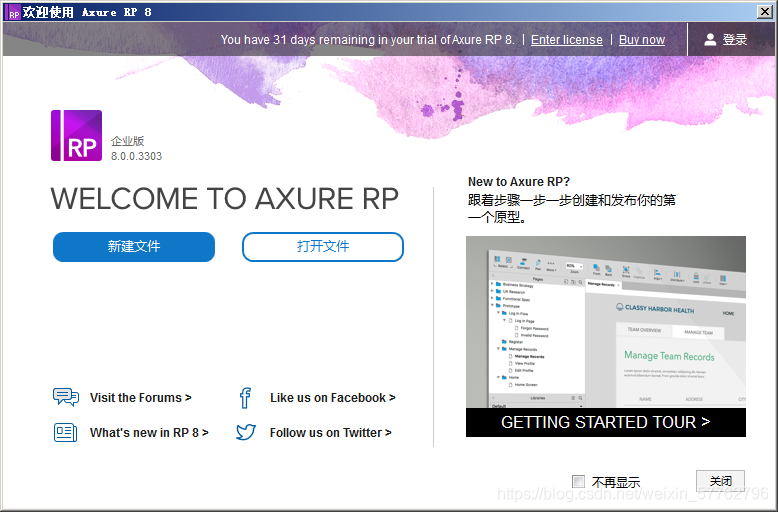Create a new file with 新建文件
This screenshot has width=778, height=512.
(134, 247)
